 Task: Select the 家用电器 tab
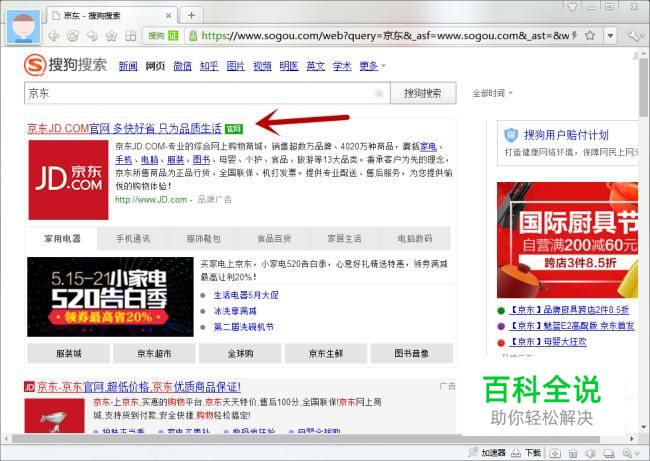(x=62, y=238)
